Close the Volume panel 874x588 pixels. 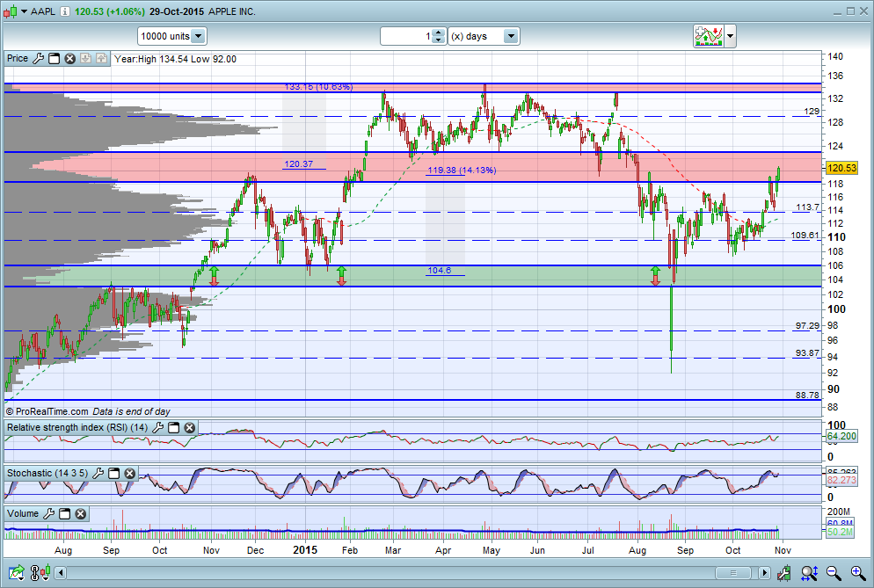point(80,513)
